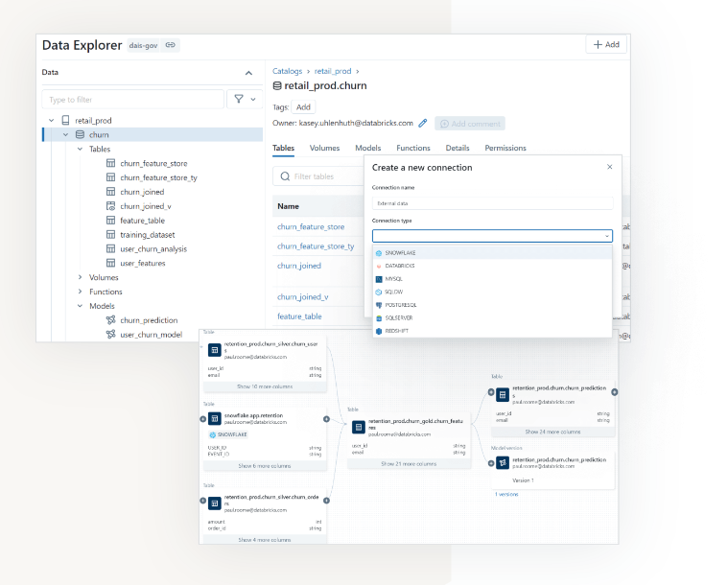Click the link icon beside dais-gov
Viewport: 728px width, 585px height.
[x=170, y=45]
